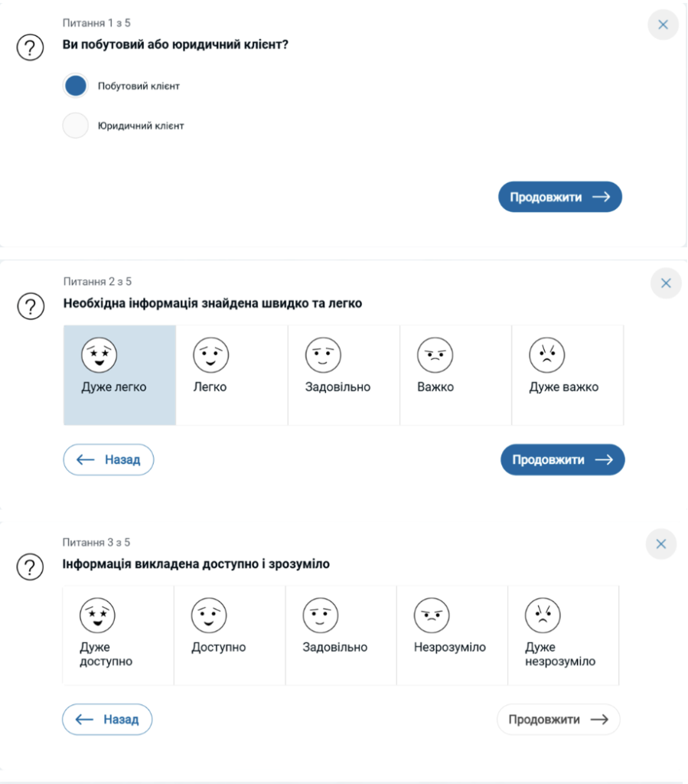
Task: Pick the Незрозуміло face rating
Action: pos(452,635)
